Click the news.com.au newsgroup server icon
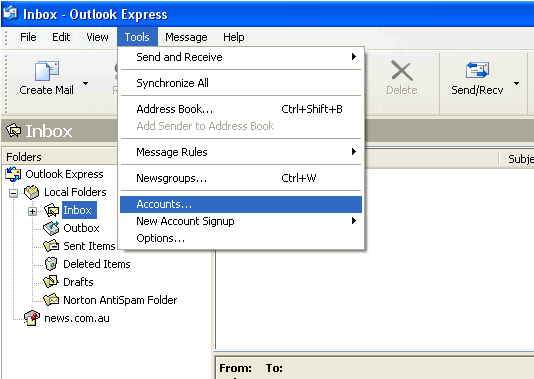534x379 pixels. click(32, 318)
